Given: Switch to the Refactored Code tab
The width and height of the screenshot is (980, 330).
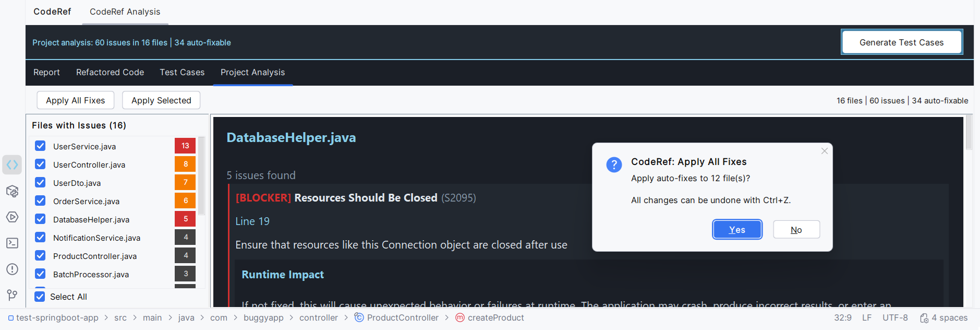Looking at the screenshot, I should point(110,72).
